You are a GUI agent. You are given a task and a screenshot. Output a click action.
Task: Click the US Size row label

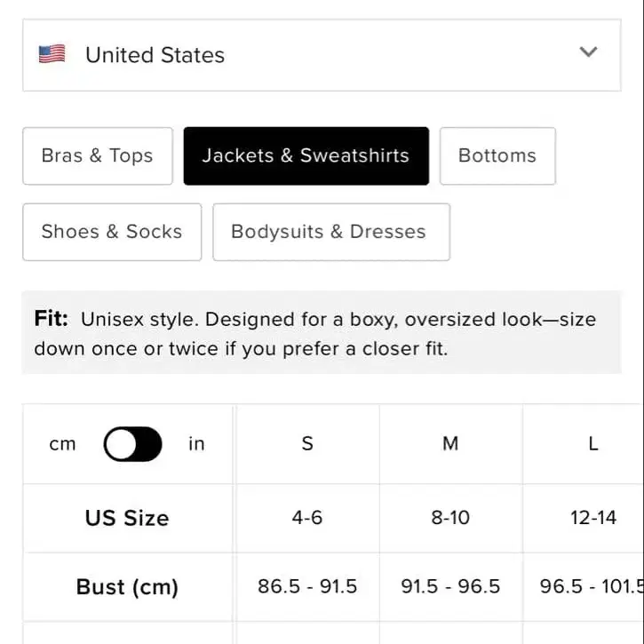[127, 518]
